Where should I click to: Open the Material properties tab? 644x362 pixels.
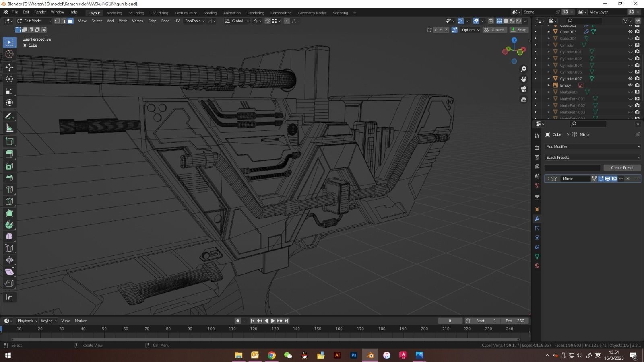(x=537, y=266)
